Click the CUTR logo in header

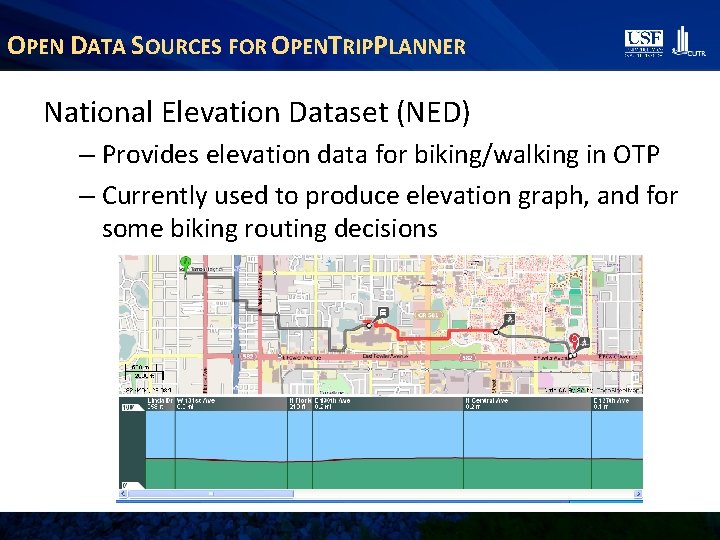coord(688,42)
